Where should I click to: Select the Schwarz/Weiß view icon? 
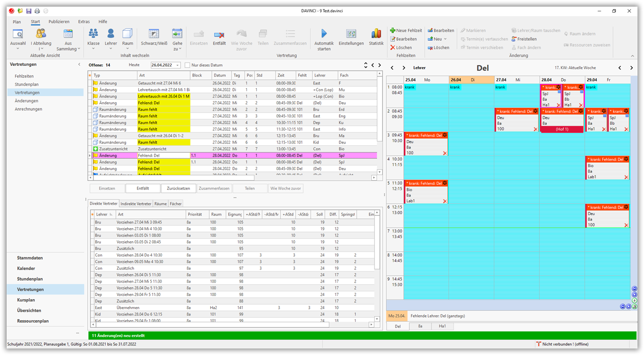(154, 34)
